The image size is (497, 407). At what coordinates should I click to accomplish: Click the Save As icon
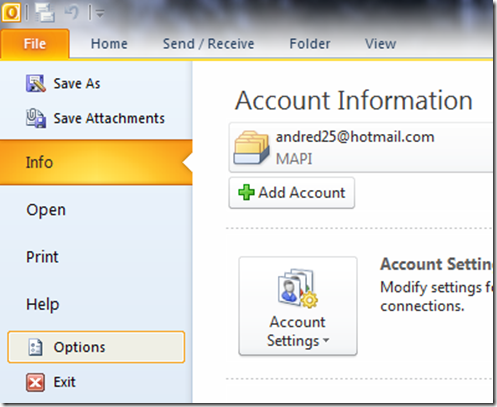(36, 83)
